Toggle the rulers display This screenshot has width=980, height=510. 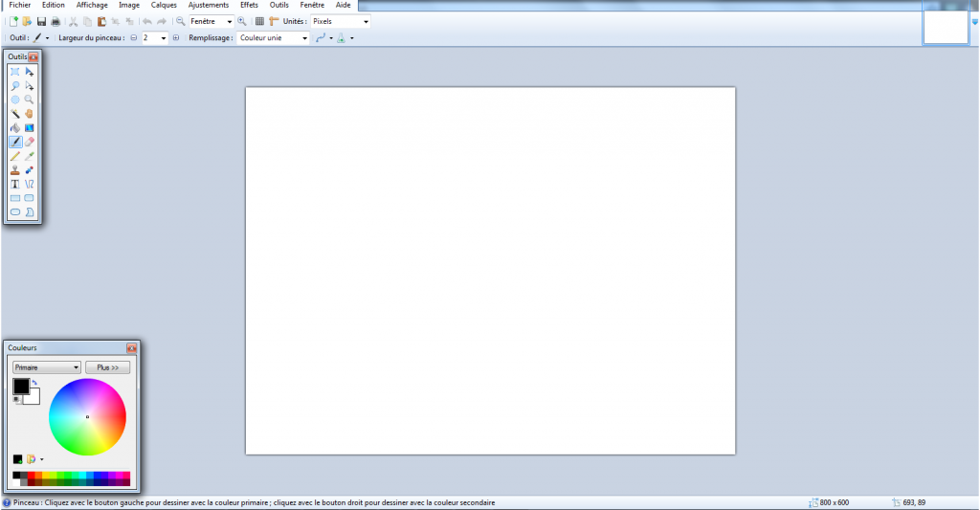[x=274, y=21]
